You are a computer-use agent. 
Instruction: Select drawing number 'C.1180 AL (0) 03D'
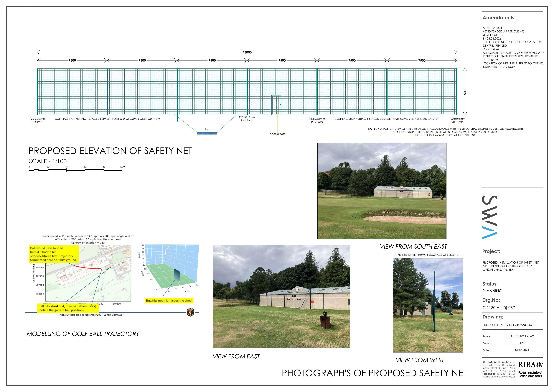(499, 308)
